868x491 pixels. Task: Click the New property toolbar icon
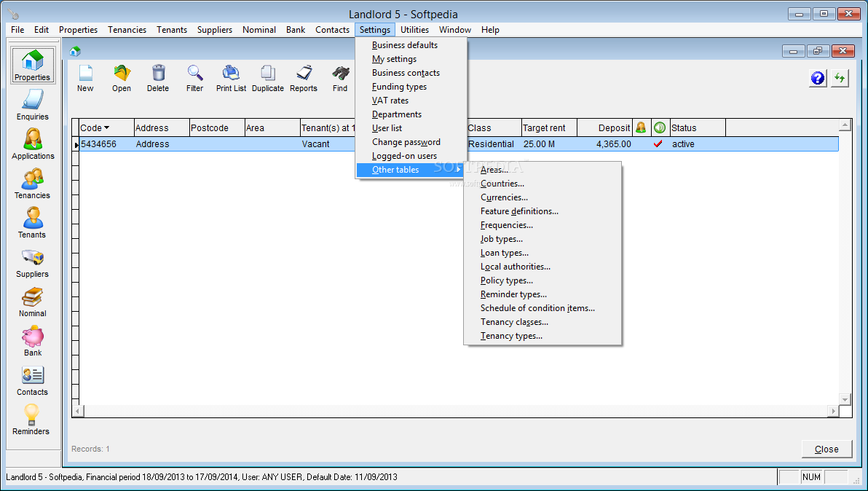pos(85,78)
